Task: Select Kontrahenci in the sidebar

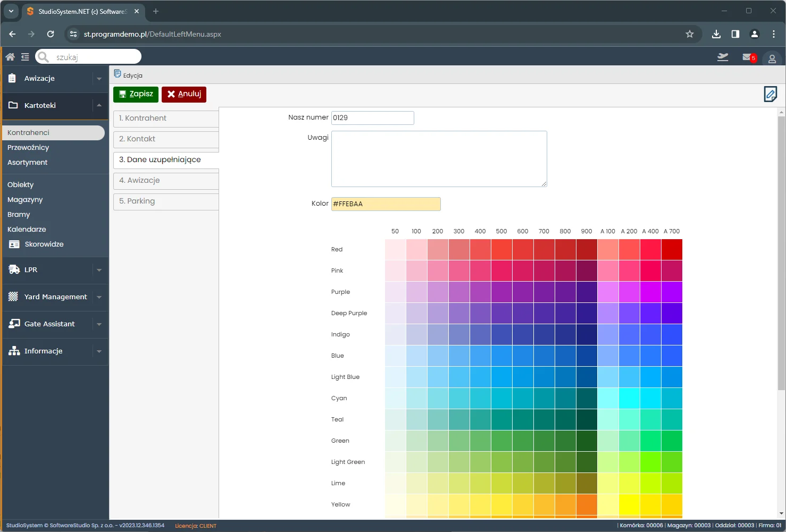Action: point(53,133)
